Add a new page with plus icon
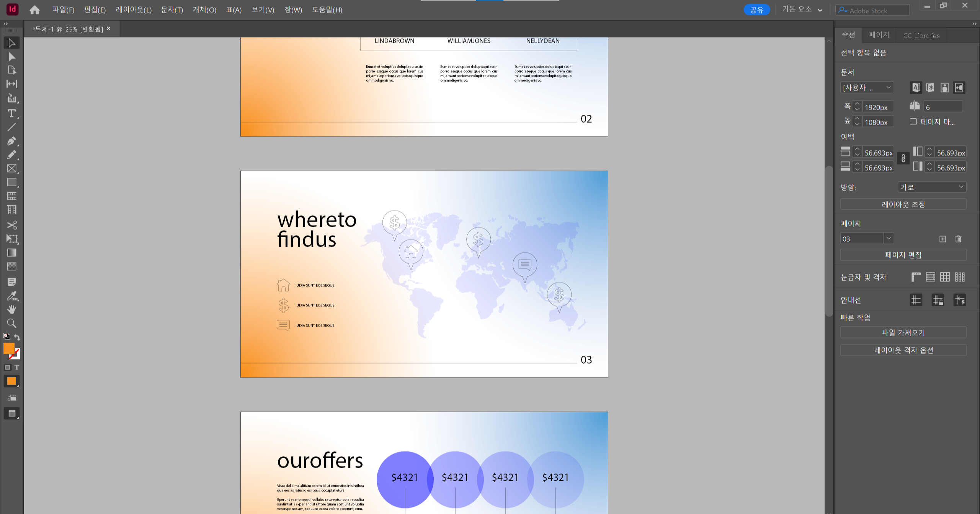The height and width of the screenshot is (514, 980). (x=942, y=239)
